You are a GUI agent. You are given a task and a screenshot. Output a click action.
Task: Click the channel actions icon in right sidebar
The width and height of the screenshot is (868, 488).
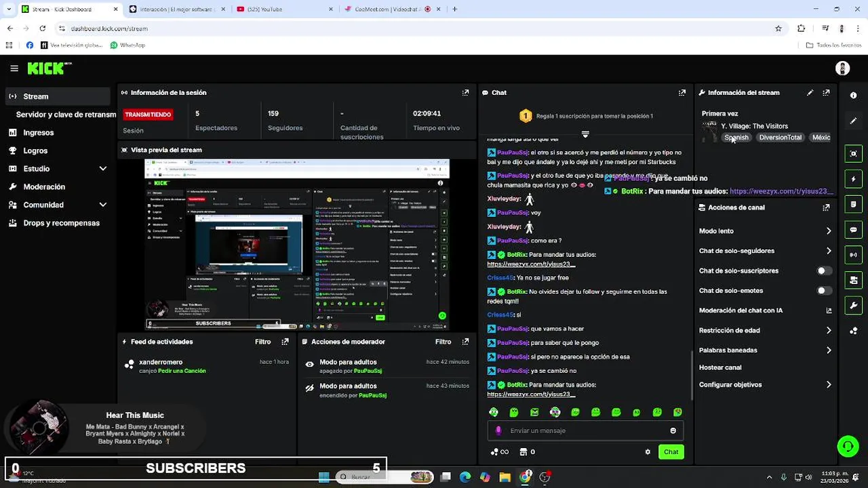click(853, 280)
